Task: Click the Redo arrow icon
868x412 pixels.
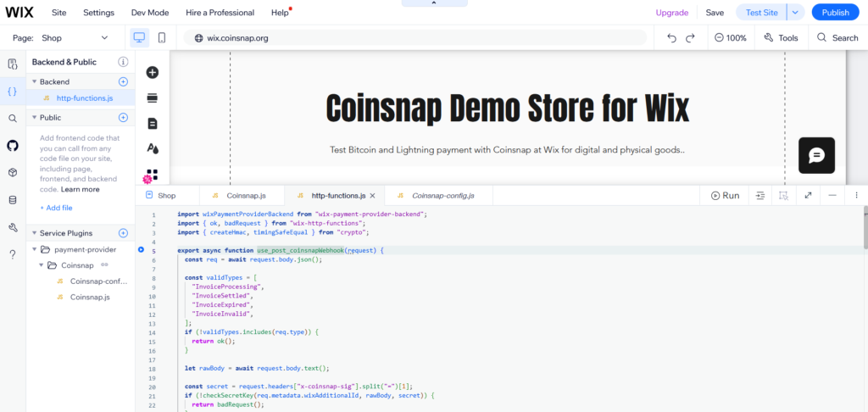Action: click(x=691, y=38)
